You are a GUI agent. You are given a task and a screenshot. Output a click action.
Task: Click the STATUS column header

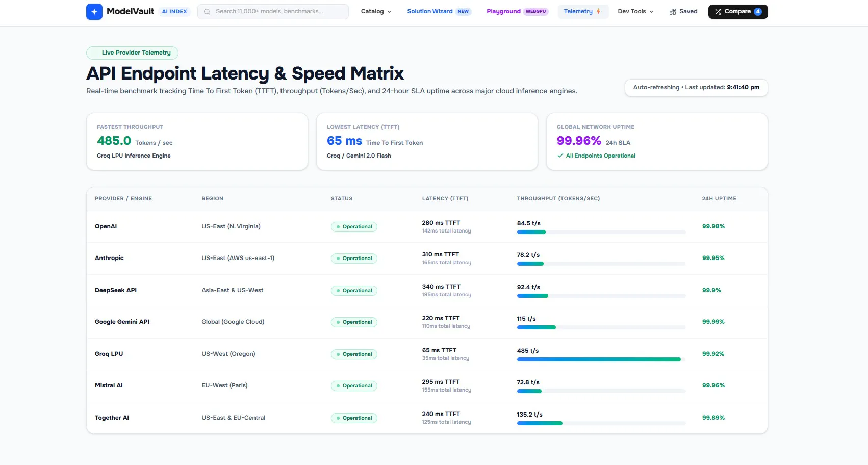click(342, 199)
